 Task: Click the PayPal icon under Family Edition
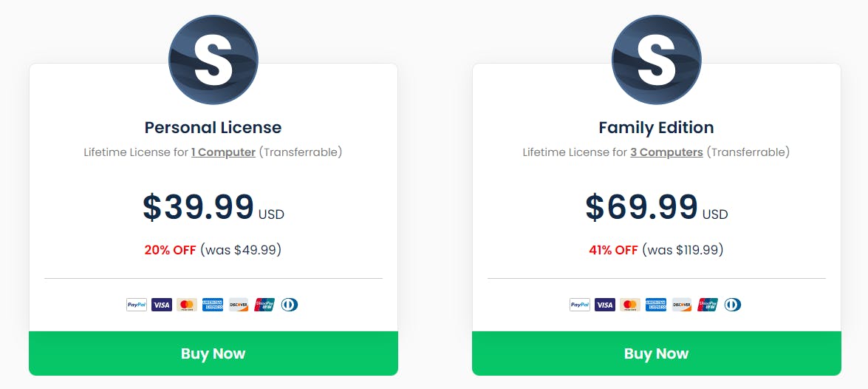click(580, 305)
